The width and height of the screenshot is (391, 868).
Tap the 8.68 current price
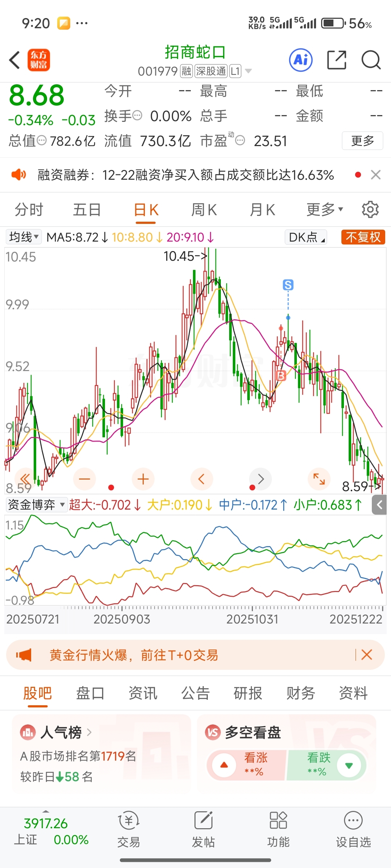(37, 95)
